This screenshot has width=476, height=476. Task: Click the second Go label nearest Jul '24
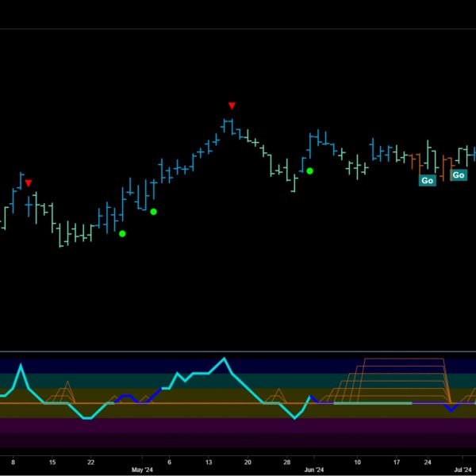[458, 175]
